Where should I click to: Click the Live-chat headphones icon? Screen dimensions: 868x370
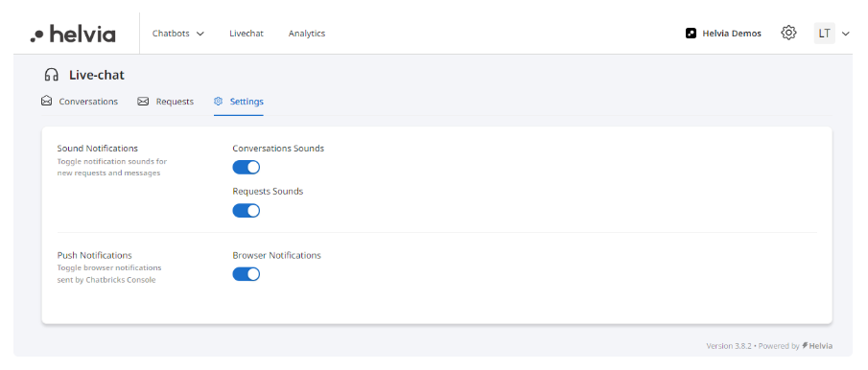click(x=52, y=75)
